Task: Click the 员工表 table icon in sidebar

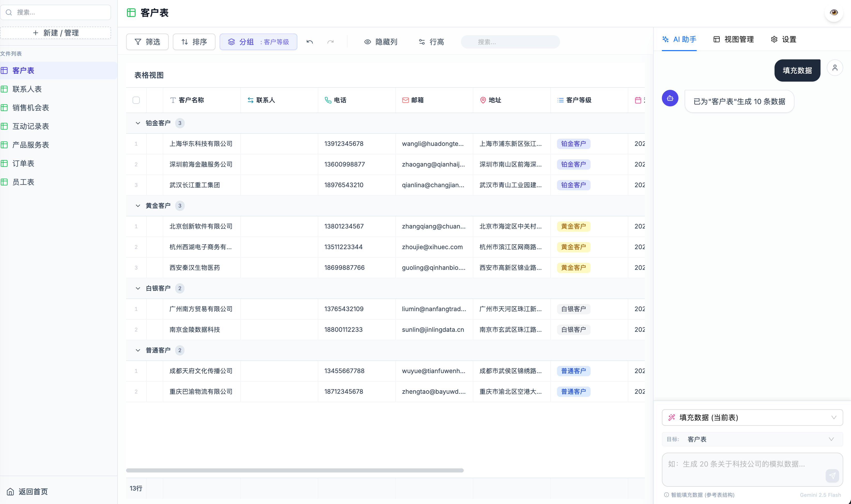Action: click(4, 182)
